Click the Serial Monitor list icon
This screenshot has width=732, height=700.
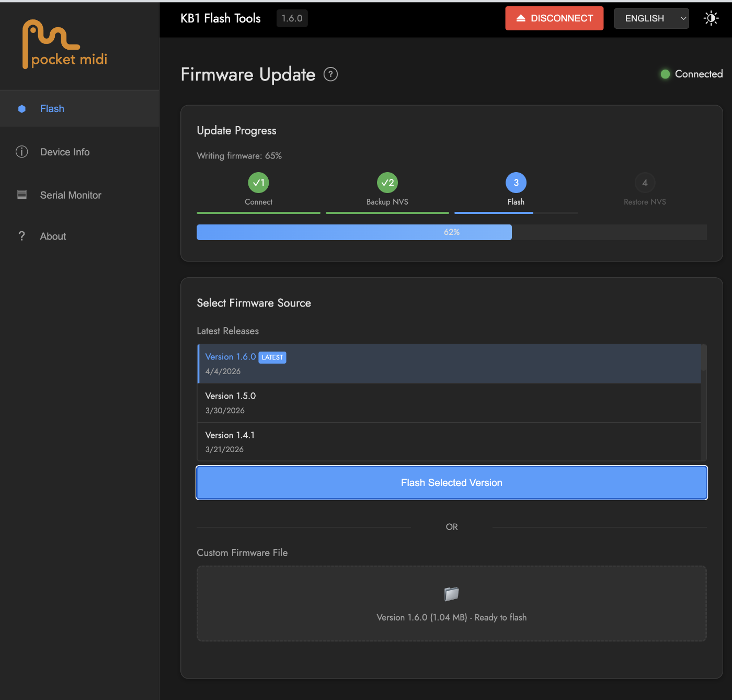(22, 195)
